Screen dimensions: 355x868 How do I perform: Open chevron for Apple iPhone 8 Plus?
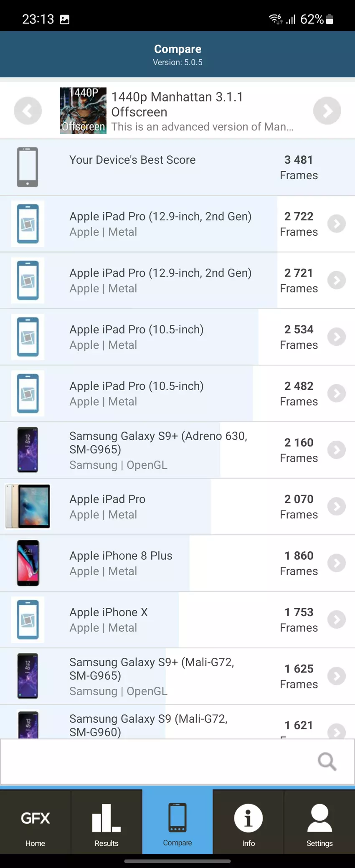click(336, 563)
